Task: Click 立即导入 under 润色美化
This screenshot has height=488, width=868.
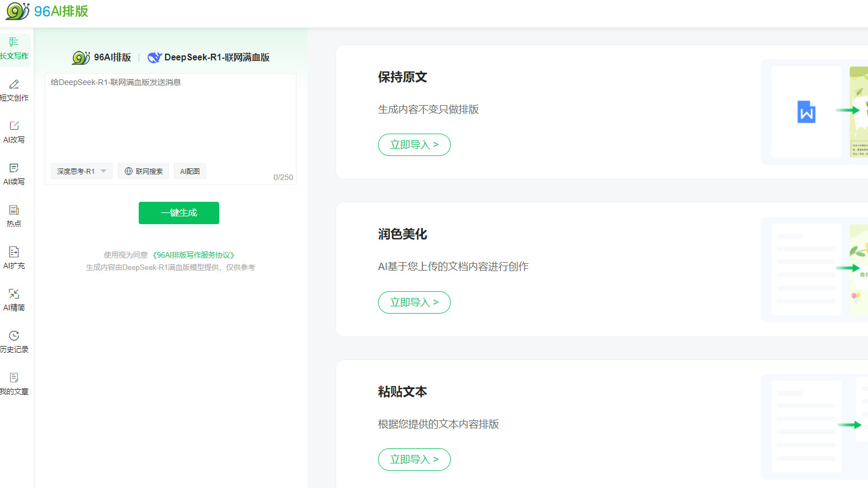Action: (414, 302)
